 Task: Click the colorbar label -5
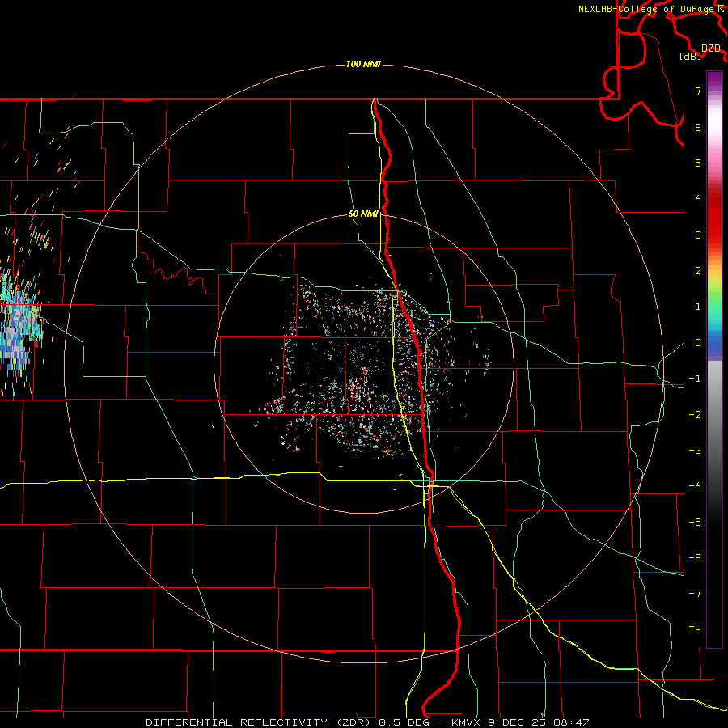[x=695, y=523]
